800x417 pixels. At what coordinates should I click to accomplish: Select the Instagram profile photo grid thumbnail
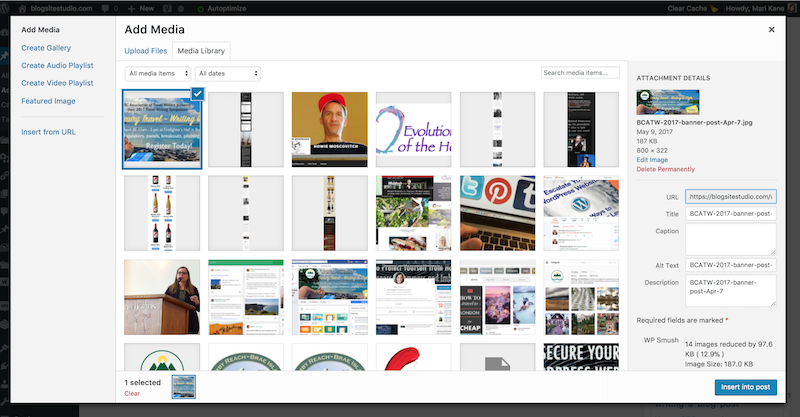pos(581,297)
